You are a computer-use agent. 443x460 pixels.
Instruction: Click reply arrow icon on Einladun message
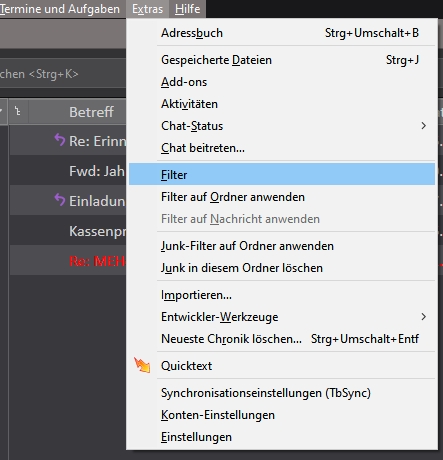[60, 200]
